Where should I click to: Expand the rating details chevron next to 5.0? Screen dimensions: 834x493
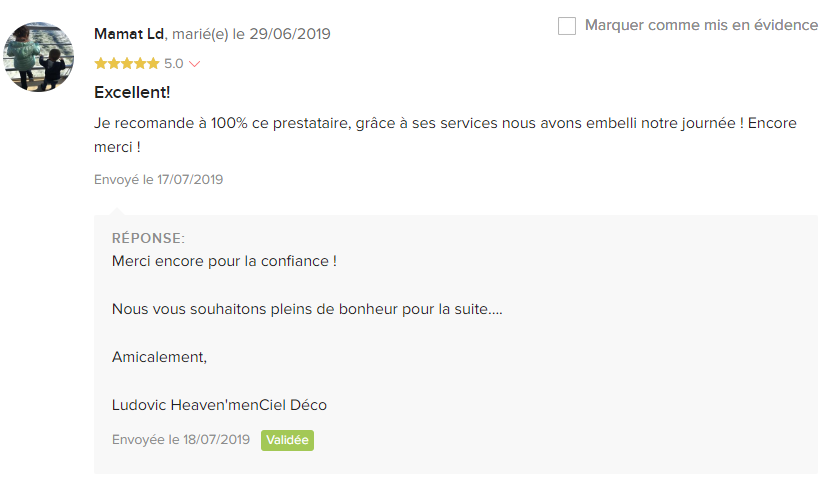coord(195,64)
